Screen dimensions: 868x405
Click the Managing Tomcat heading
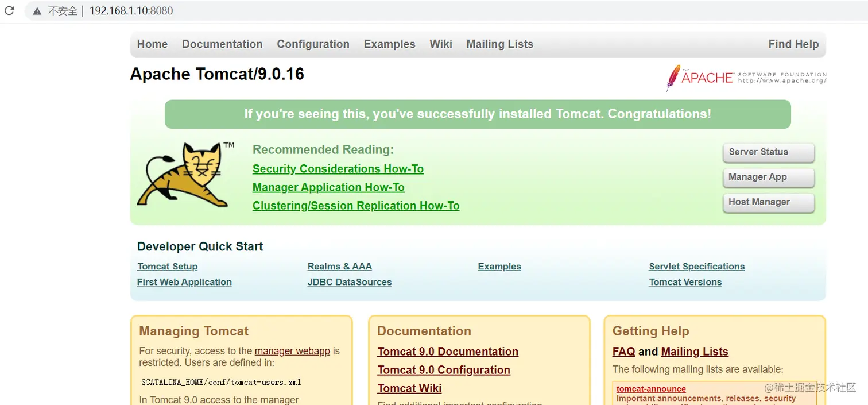pos(194,331)
